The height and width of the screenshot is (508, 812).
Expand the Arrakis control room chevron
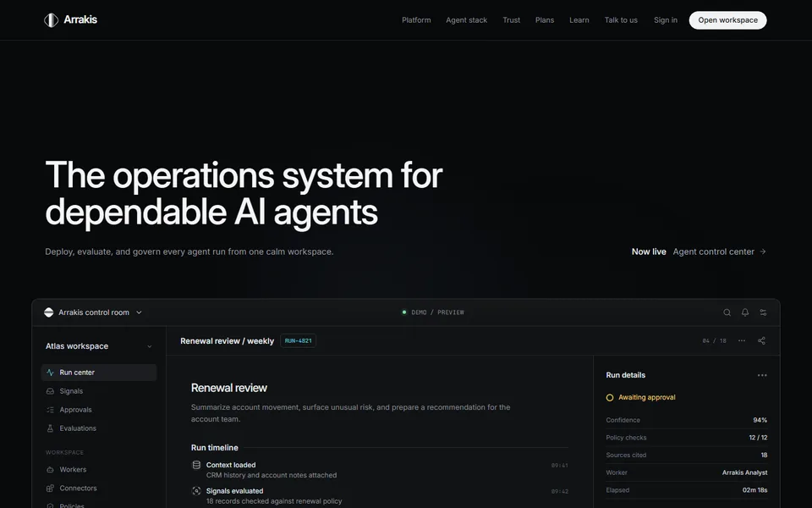[139, 312]
